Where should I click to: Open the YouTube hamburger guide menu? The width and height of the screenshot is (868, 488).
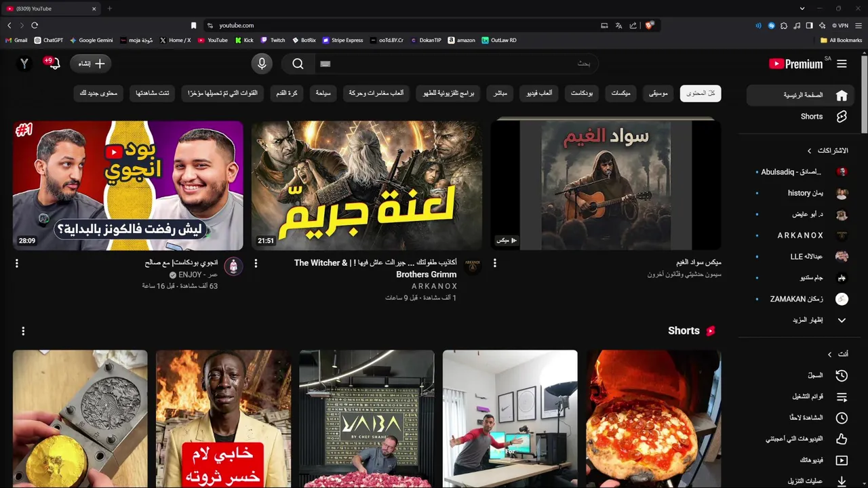[x=842, y=64]
